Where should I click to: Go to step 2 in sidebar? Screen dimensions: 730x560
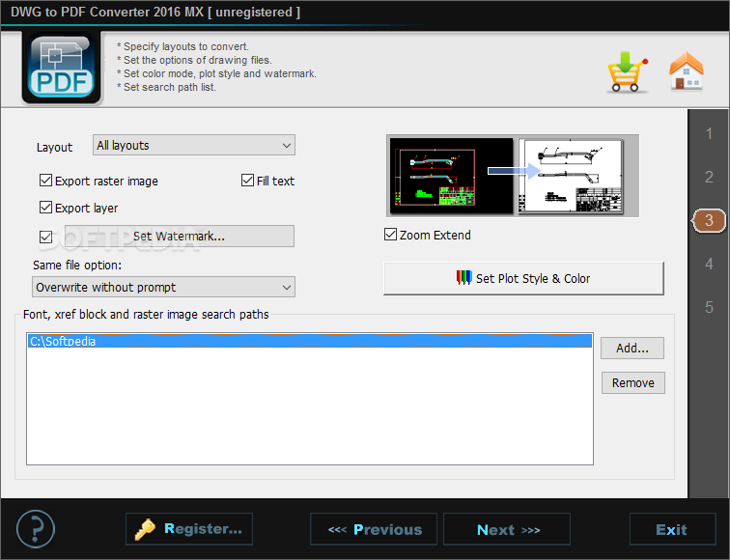point(709,177)
